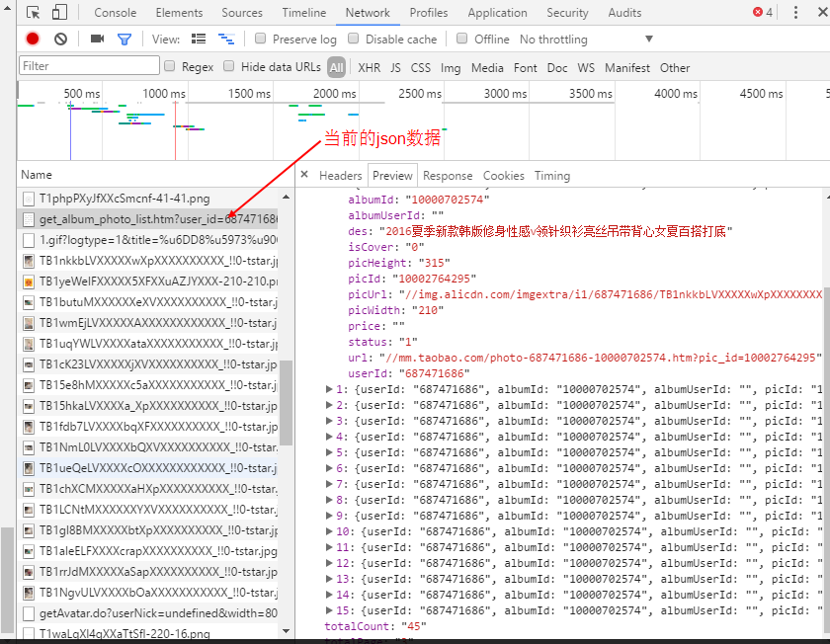Expand JSON array item 15
830x644 pixels.
[x=329, y=610]
